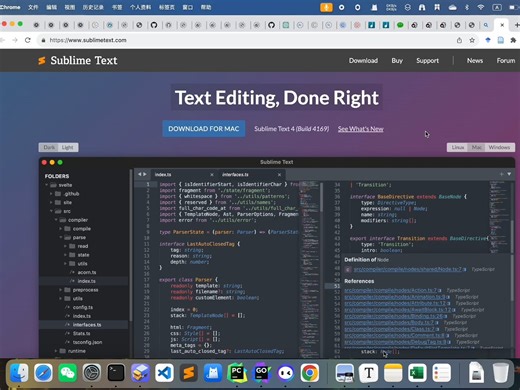The width and height of the screenshot is (520, 390).
Task: Switch screenshot preview to Dark theme
Action: [49, 147]
